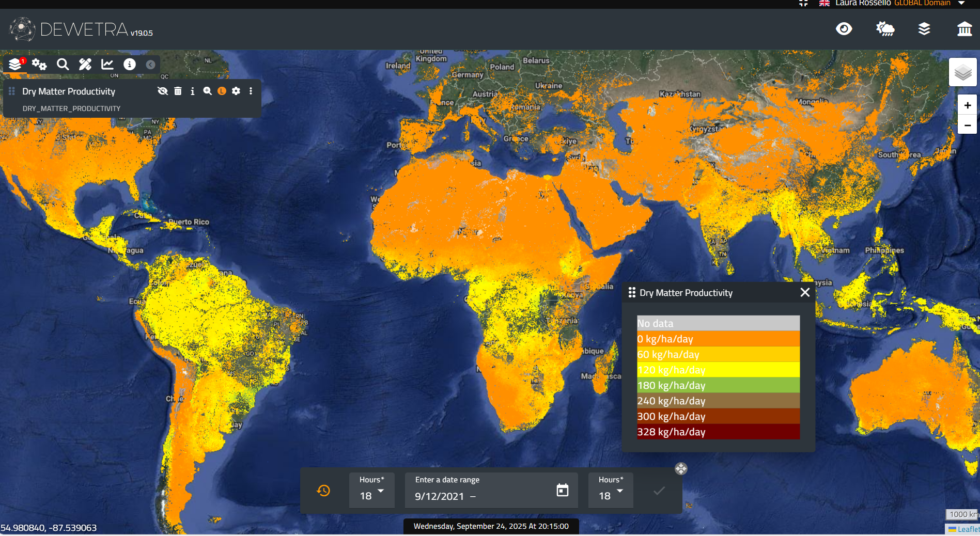
Task: Open the chart graph tool
Action: [x=107, y=65]
